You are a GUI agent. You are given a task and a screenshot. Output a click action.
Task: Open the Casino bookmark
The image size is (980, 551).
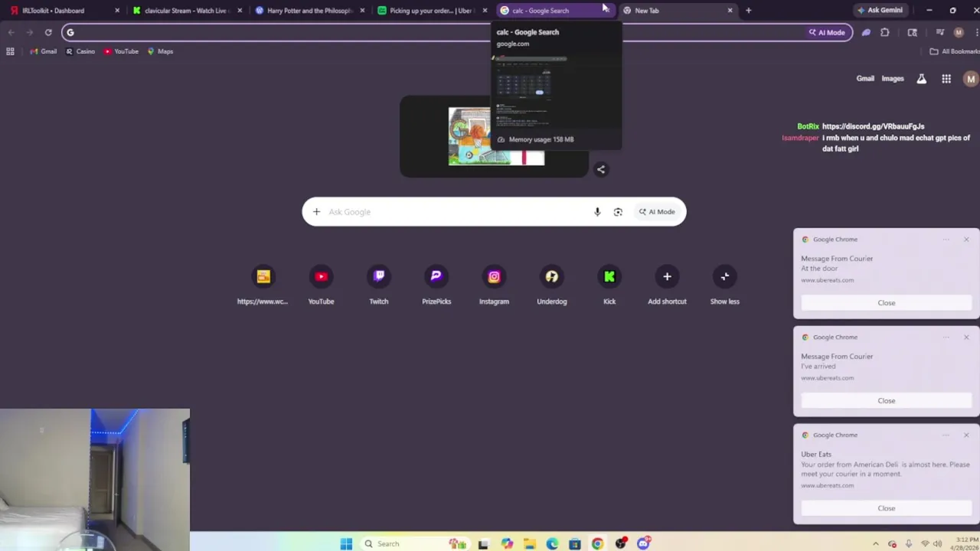pyautogui.click(x=80, y=51)
